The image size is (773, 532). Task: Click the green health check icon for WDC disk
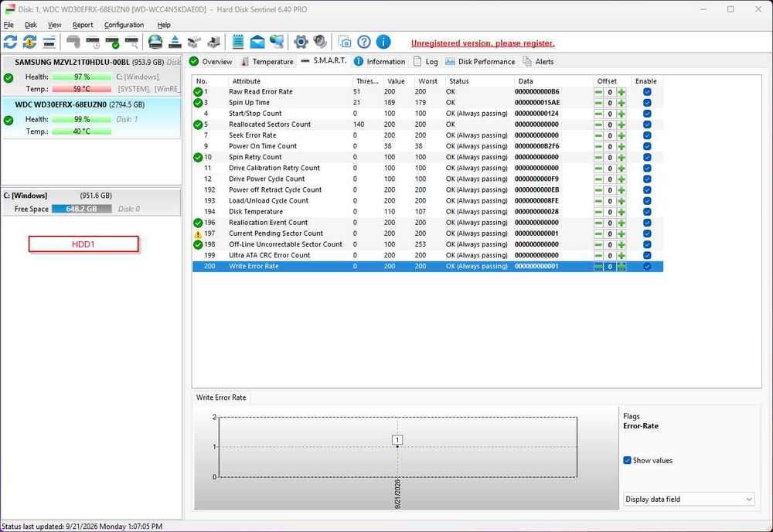[x=9, y=120]
